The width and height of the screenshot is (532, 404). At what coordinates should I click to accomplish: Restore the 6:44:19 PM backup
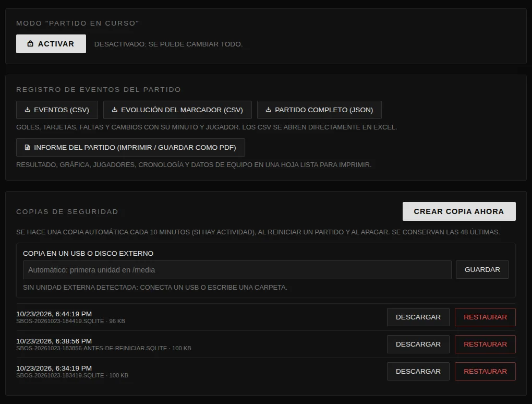[x=485, y=317]
